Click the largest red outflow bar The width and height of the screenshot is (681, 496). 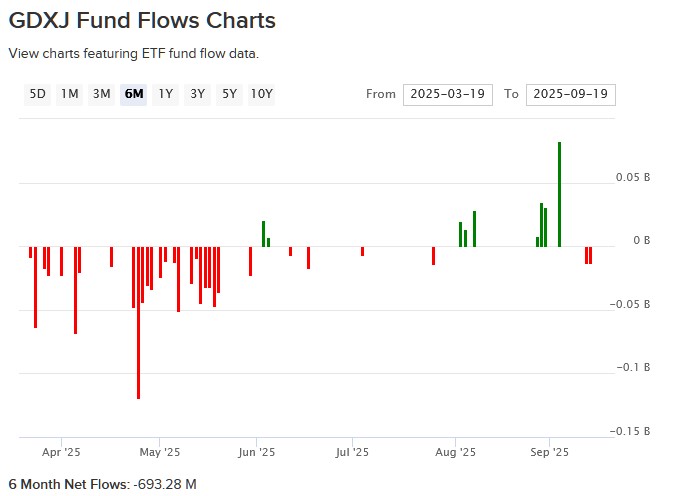click(x=138, y=322)
